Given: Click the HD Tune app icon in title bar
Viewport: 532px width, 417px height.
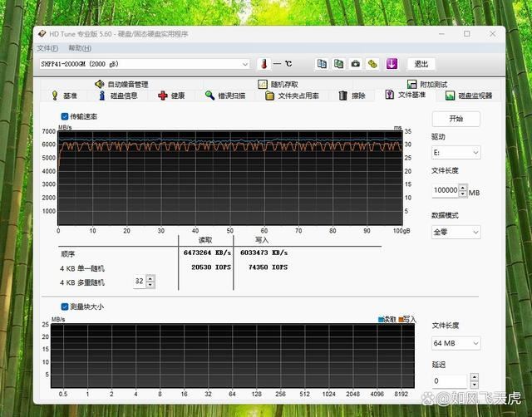Looking at the screenshot, I should click(x=42, y=33).
